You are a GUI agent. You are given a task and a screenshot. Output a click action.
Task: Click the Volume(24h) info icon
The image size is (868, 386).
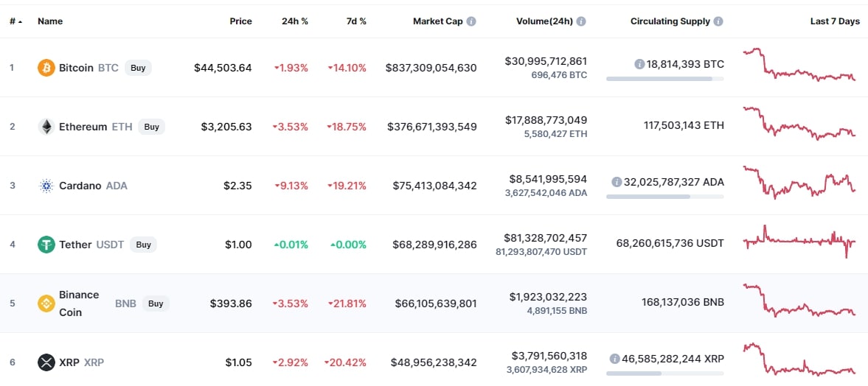pyautogui.click(x=581, y=21)
